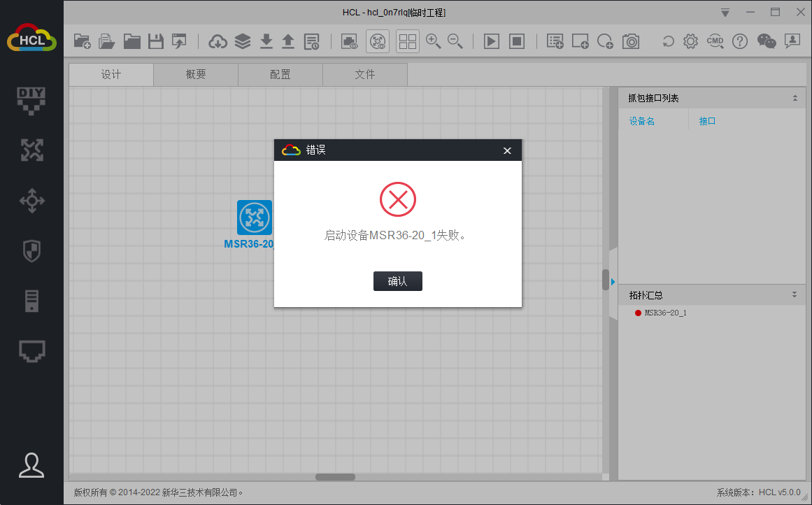The image size is (812, 505).
Task: Open the CMD command line tool
Action: (x=715, y=41)
